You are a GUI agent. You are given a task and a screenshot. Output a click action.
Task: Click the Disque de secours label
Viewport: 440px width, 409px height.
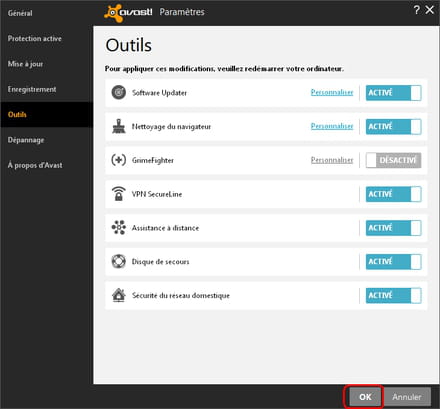point(160,262)
